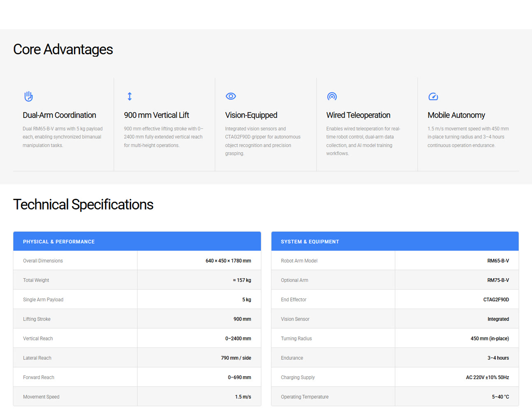Image resolution: width=532 pixels, height=419 pixels.
Task: Click the Charging Supply label
Action: click(298, 377)
